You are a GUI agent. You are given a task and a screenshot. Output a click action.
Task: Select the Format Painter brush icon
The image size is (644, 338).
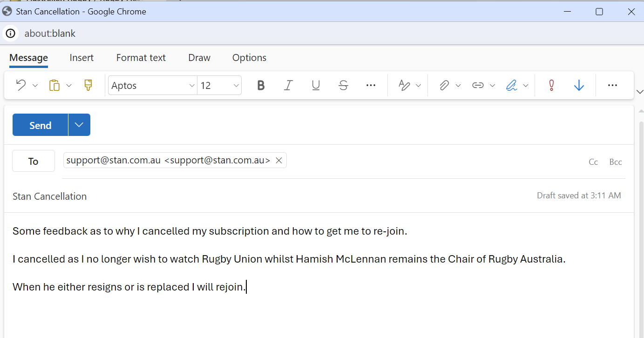point(88,85)
